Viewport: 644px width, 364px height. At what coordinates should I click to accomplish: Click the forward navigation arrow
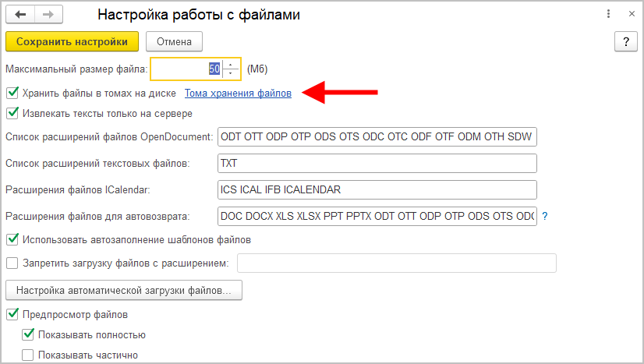point(47,15)
